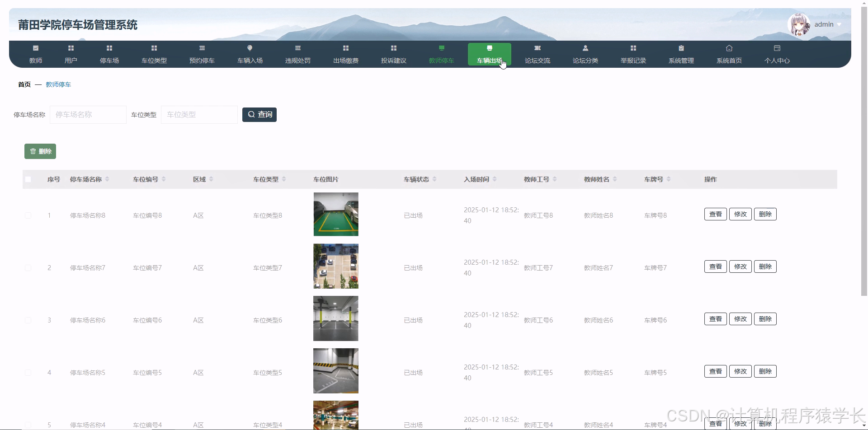This screenshot has height=430, width=868.
Task: Click the 投诉建议 nav icon
Action: pyautogui.click(x=394, y=48)
